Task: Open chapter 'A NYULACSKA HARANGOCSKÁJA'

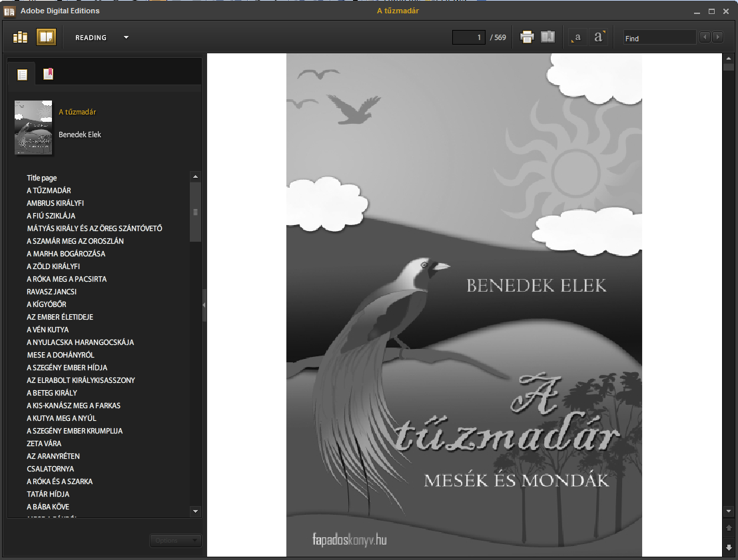Action: pos(80,342)
